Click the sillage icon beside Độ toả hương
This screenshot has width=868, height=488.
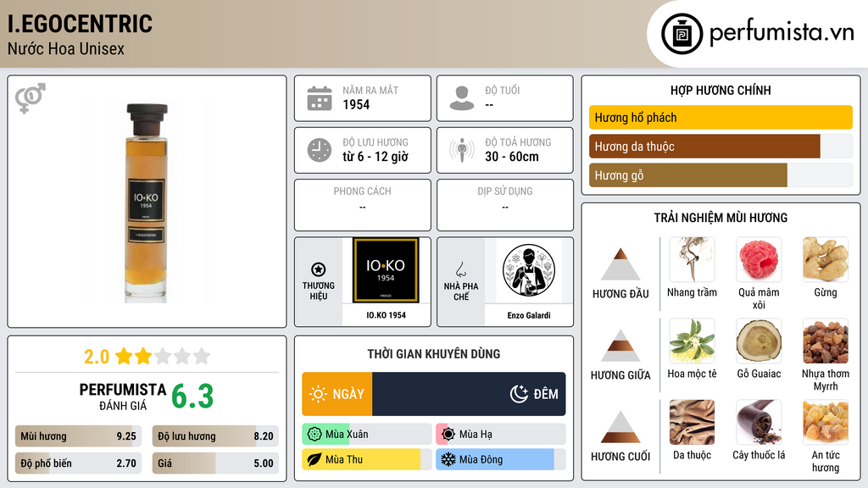(462, 150)
